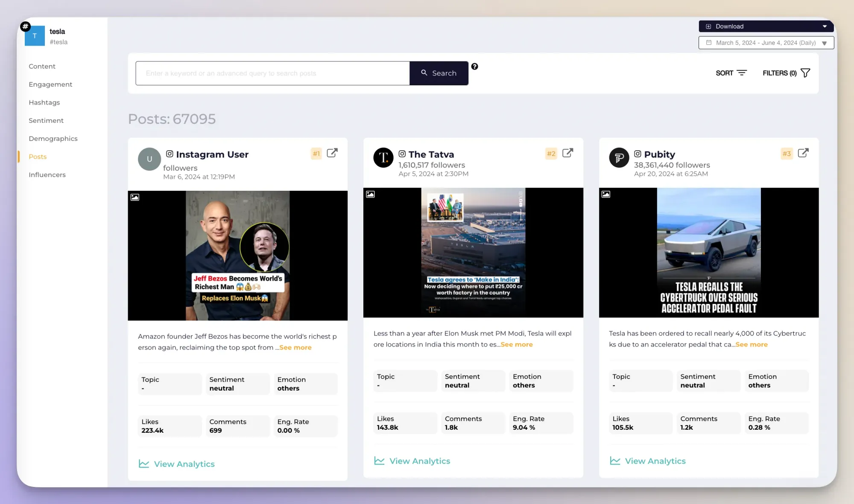Click The Tatva profile avatar
This screenshot has width=854, height=504.
pos(383,157)
